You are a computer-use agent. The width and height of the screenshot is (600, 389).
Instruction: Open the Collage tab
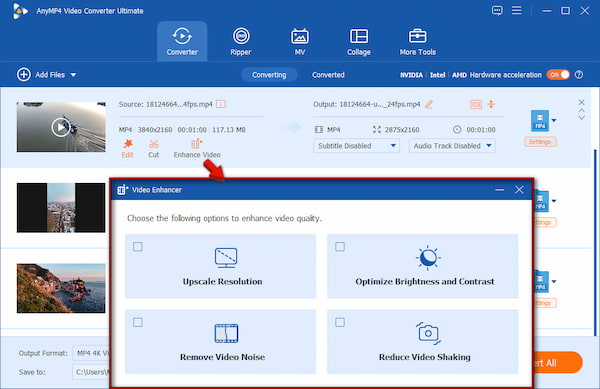pos(359,41)
